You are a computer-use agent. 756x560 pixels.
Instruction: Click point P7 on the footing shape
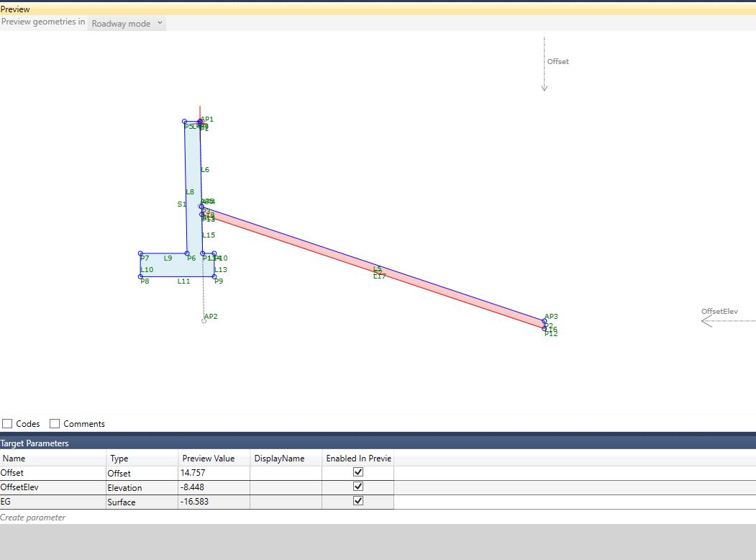tap(141, 253)
